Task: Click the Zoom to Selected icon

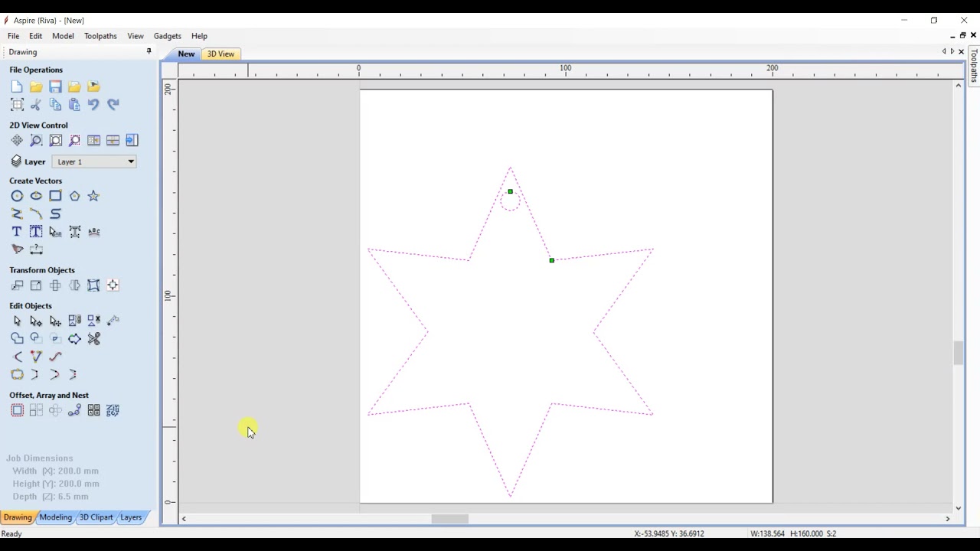Action: coord(74,140)
